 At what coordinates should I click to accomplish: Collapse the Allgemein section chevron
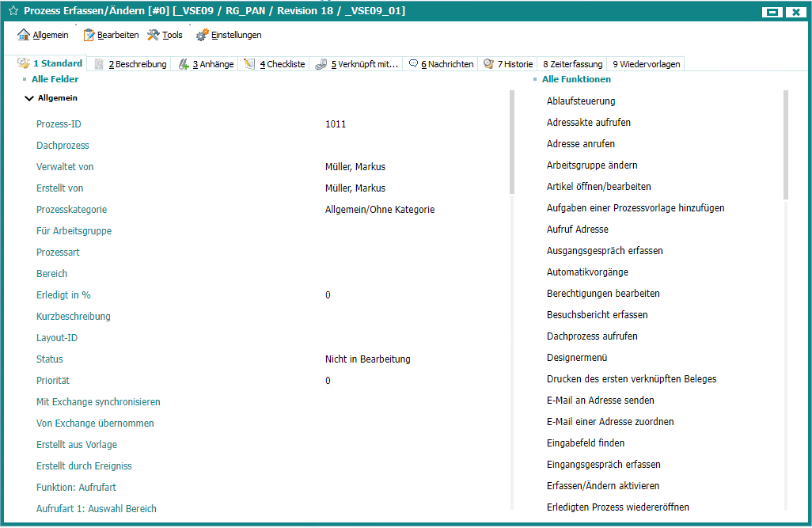(x=29, y=98)
